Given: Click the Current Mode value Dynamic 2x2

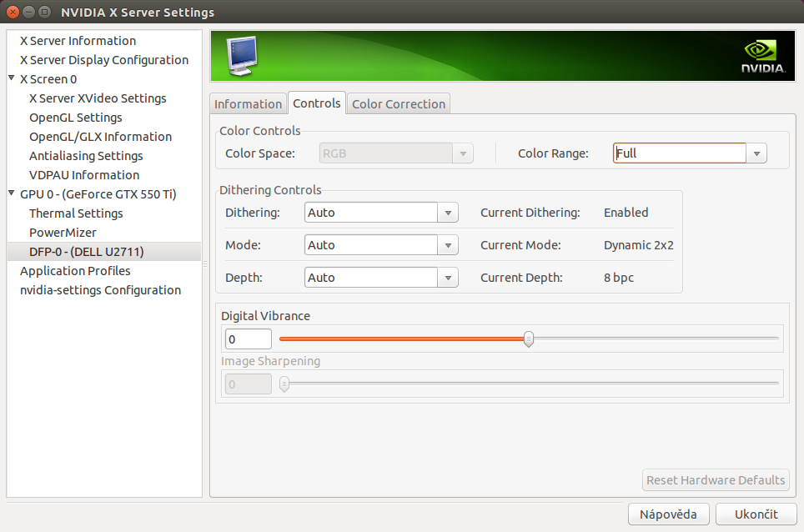Looking at the screenshot, I should coord(638,245).
